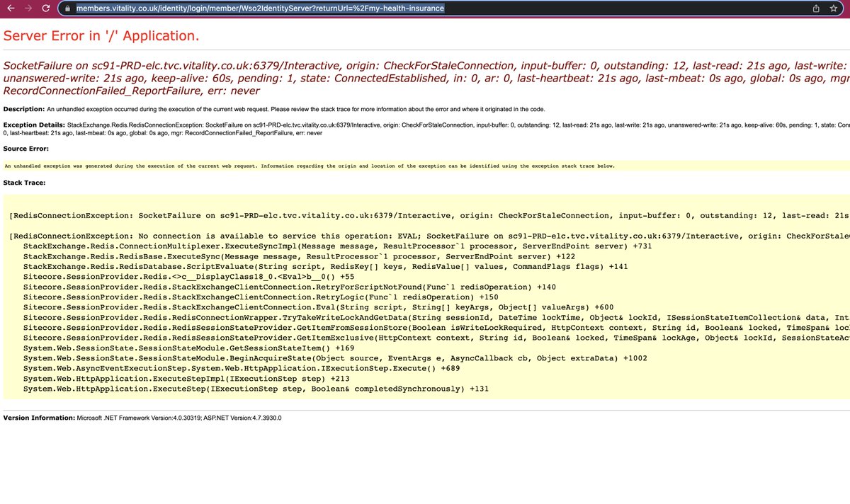Go forward with the browser forward arrow
850x504 pixels.
[x=28, y=8]
